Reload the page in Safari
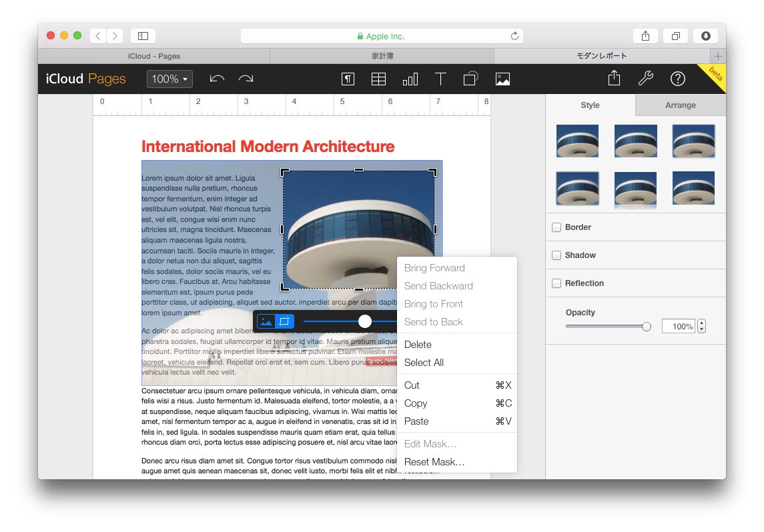The image size is (764, 532). (514, 36)
